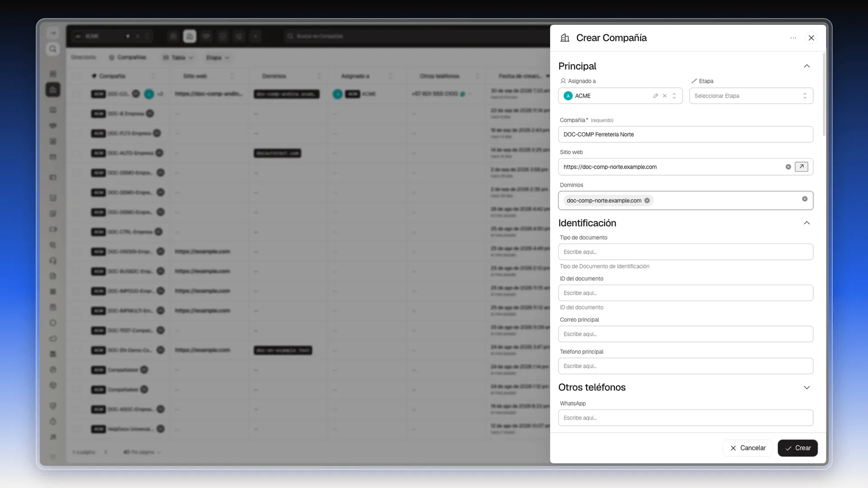Remove the doc-comp-norte.example.com domain chip

click(647, 201)
